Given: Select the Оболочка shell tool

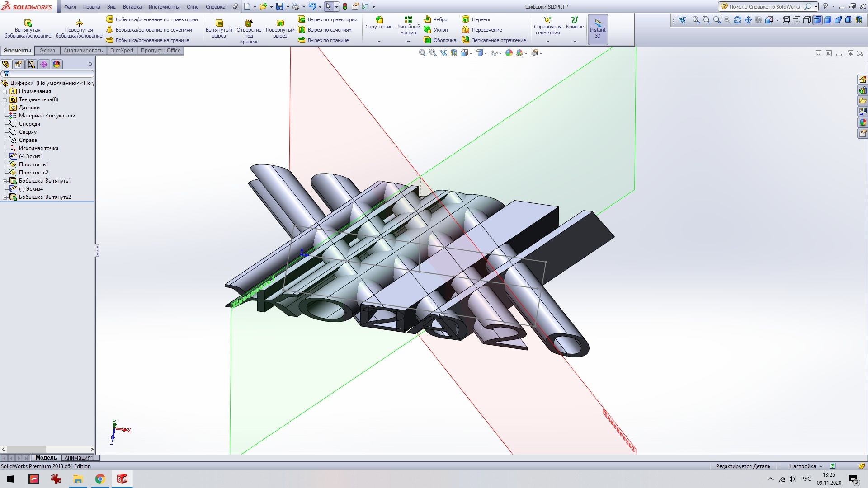Looking at the screenshot, I should pyautogui.click(x=440, y=40).
